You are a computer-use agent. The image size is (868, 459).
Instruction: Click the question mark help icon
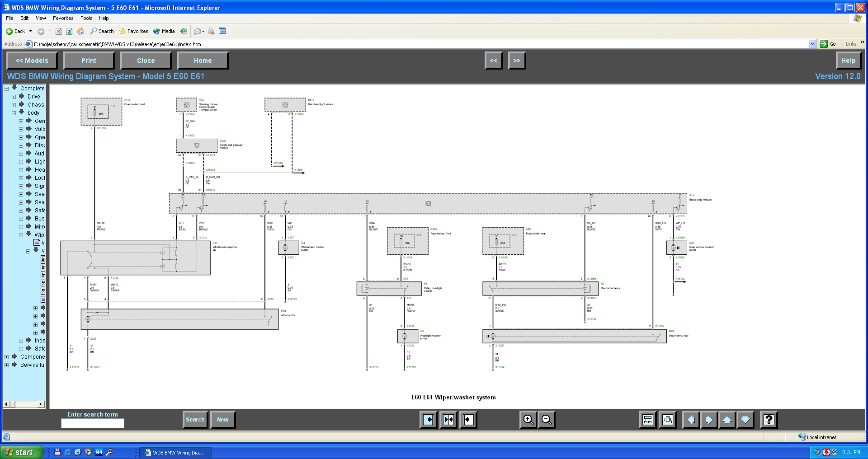[x=769, y=420]
